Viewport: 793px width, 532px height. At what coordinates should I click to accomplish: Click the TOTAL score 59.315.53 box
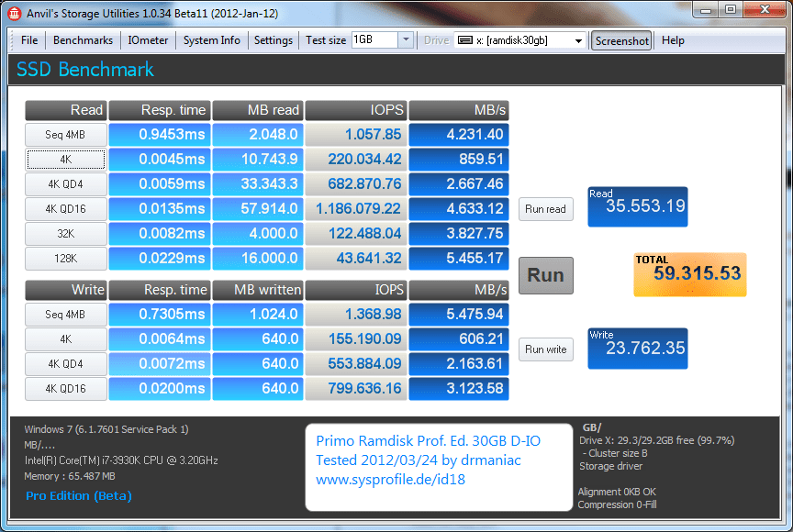point(690,274)
